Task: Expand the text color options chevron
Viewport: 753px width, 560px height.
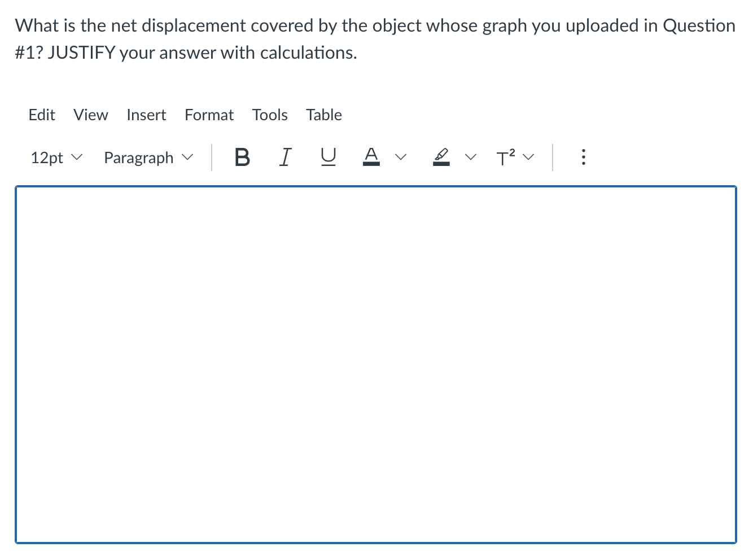Action: pyautogui.click(x=401, y=158)
